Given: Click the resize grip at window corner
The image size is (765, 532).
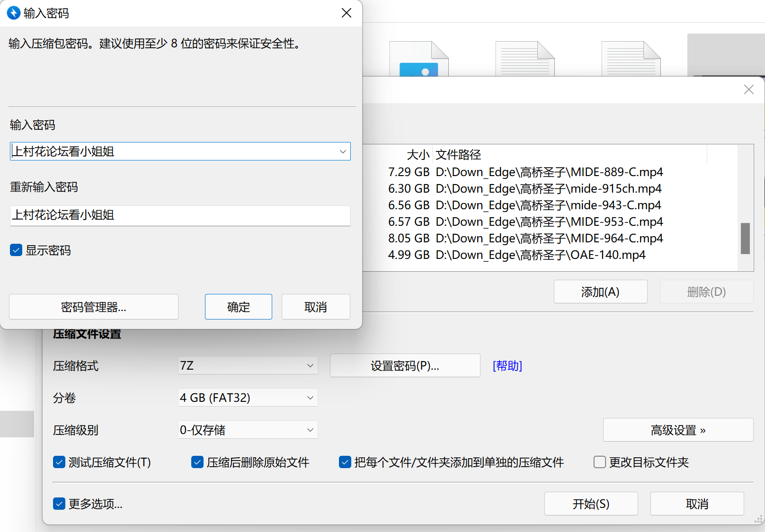Looking at the screenshot, I should pos(758,519).
